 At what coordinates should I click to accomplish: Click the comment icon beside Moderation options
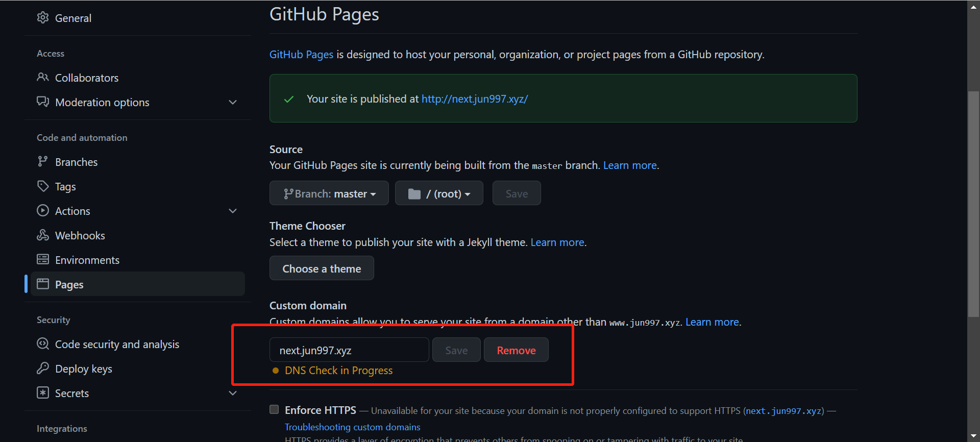[x=43, y=102]
